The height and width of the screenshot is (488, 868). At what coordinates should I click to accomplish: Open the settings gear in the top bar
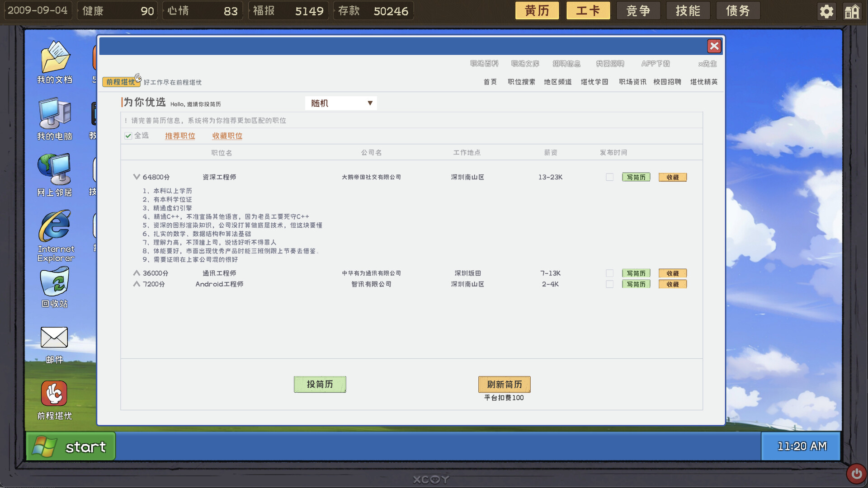click(826, 11)
